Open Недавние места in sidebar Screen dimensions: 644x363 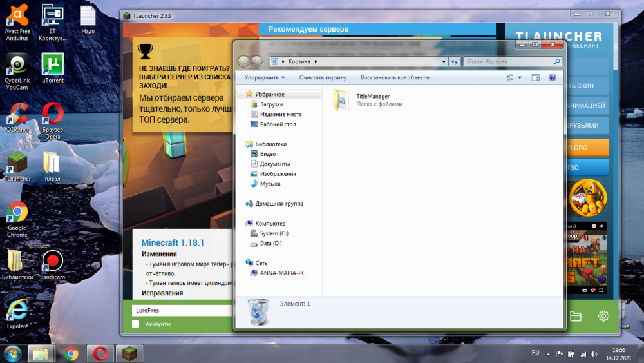(281, 114)
